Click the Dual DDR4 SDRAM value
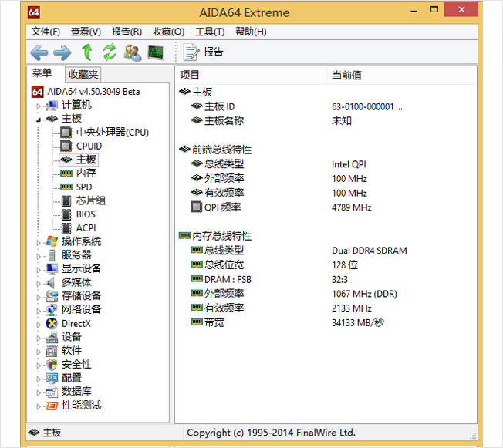 [x=370, y=251]
